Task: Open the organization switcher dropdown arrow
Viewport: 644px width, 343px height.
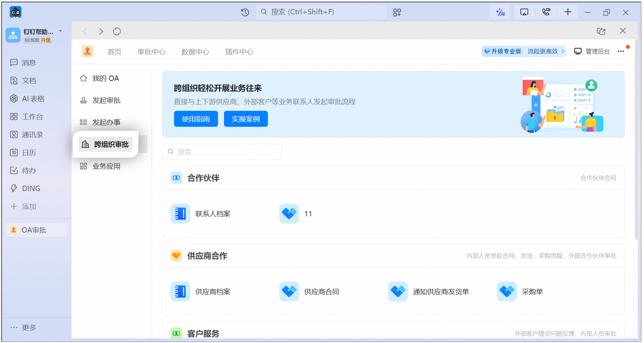Action: (60, 31)
